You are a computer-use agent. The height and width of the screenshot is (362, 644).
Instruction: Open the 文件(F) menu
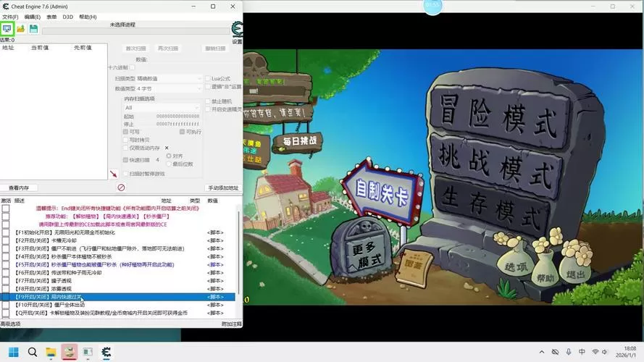point(10,17)
